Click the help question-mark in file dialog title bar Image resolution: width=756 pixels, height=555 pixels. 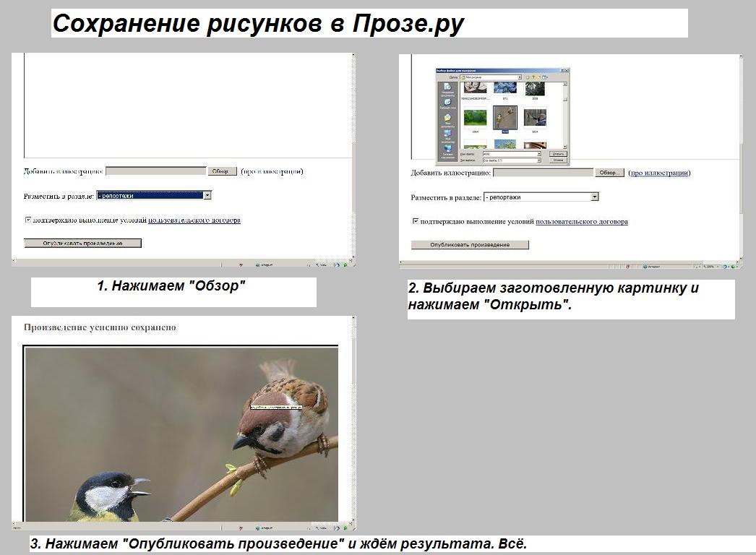point(562,70)
